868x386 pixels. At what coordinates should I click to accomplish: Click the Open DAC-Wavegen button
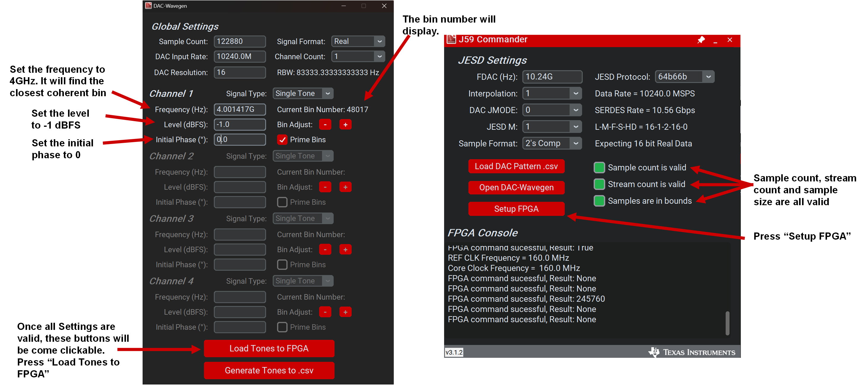pos(516,188)
